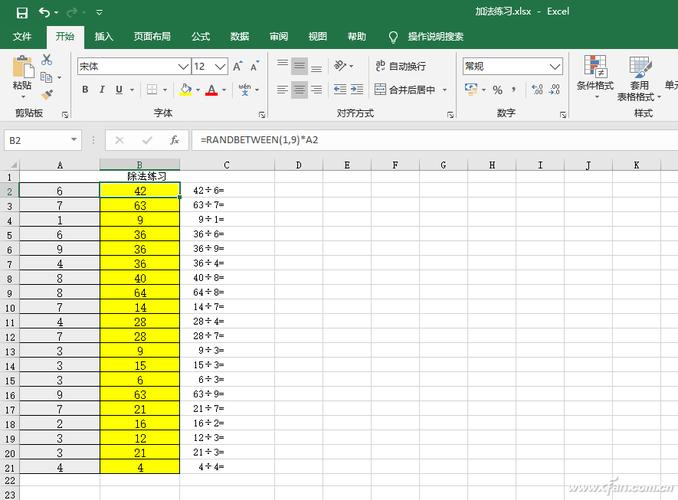Switch to the 页面布局 tab
This screenshot has width=678, height=500.
pos(152,37)
